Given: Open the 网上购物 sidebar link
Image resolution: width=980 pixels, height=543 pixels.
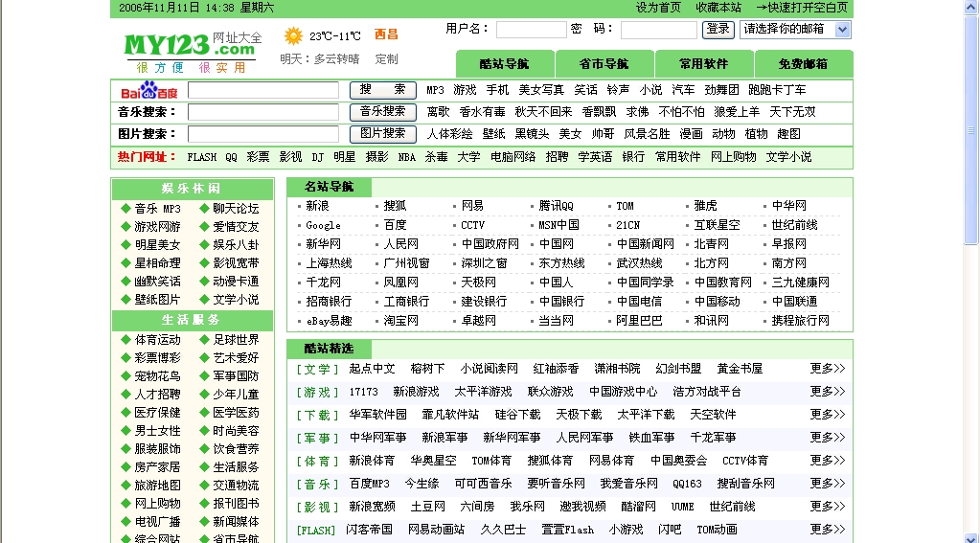Looking at the screenshot, I should (x=157, y=504).
